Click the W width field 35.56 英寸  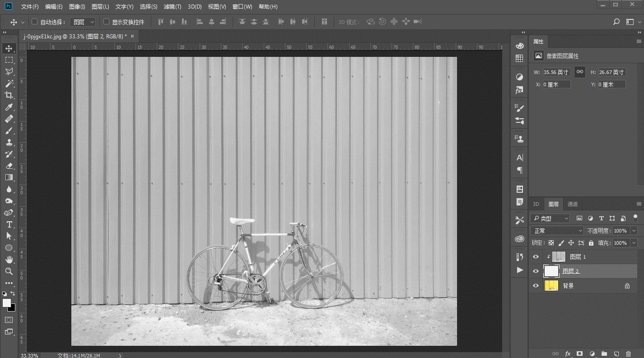pyautogui.click(x=557, y=72)
